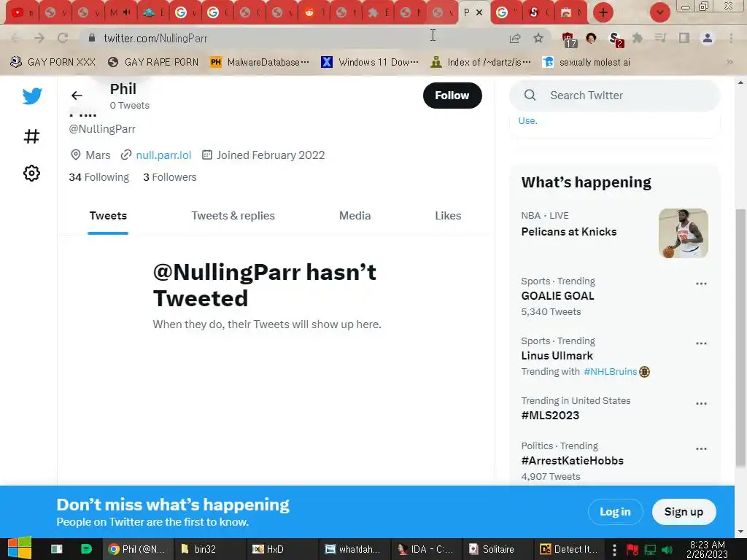Click the Sign up button
The width and height of the screenshot is (747, 560).
click(x=684, y=511)
